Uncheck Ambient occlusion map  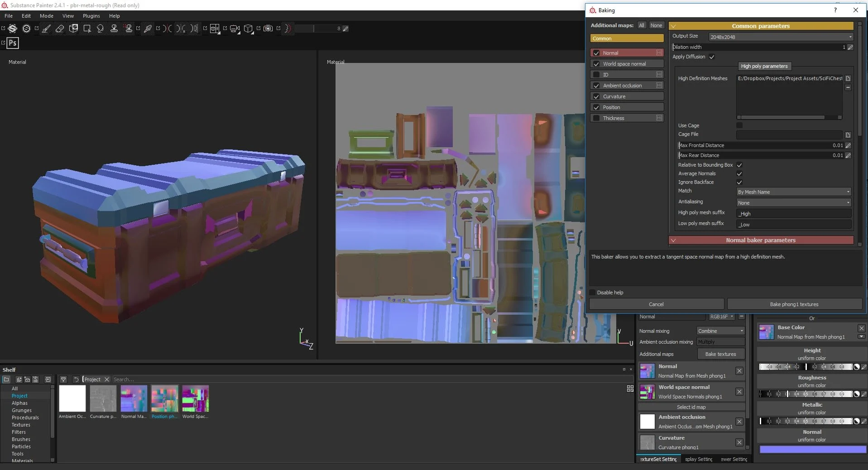click(596, 86)
